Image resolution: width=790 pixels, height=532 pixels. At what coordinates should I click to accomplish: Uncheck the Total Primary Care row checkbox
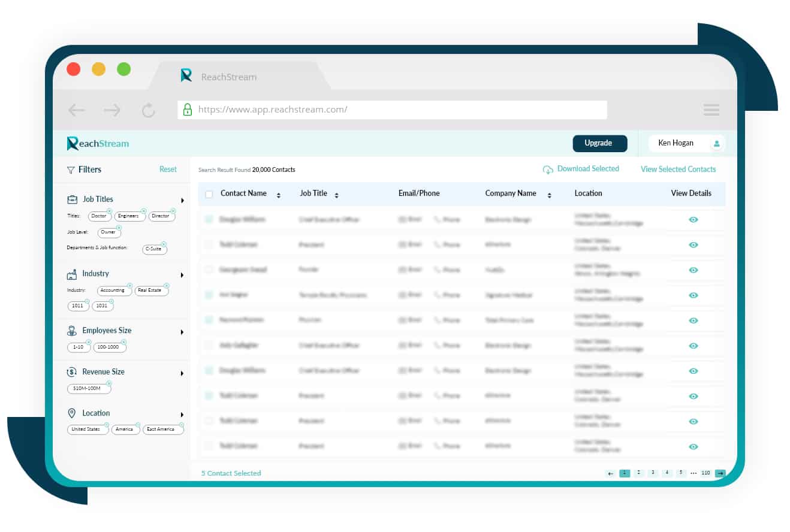(x=209, y=320)
